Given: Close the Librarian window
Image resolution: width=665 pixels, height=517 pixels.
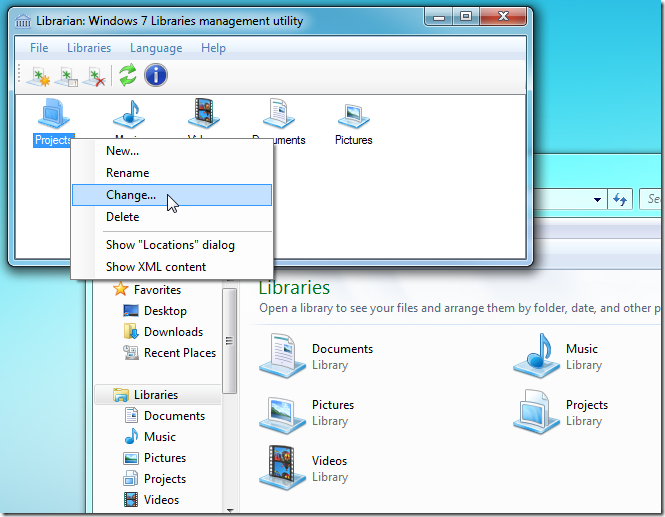Looking at the screenshot, I should click(x=503, y=17).
